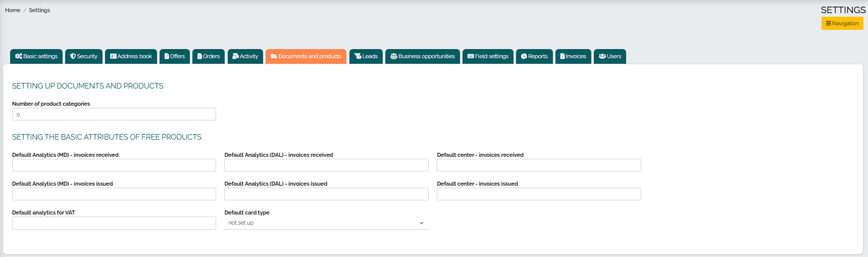Go to Home in the breadcrumb
The height and width of the screenshot is (257, 868).
(13, 10)
